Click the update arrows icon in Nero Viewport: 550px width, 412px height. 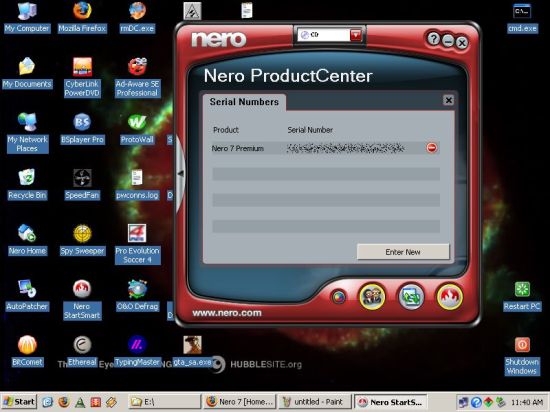411,297
